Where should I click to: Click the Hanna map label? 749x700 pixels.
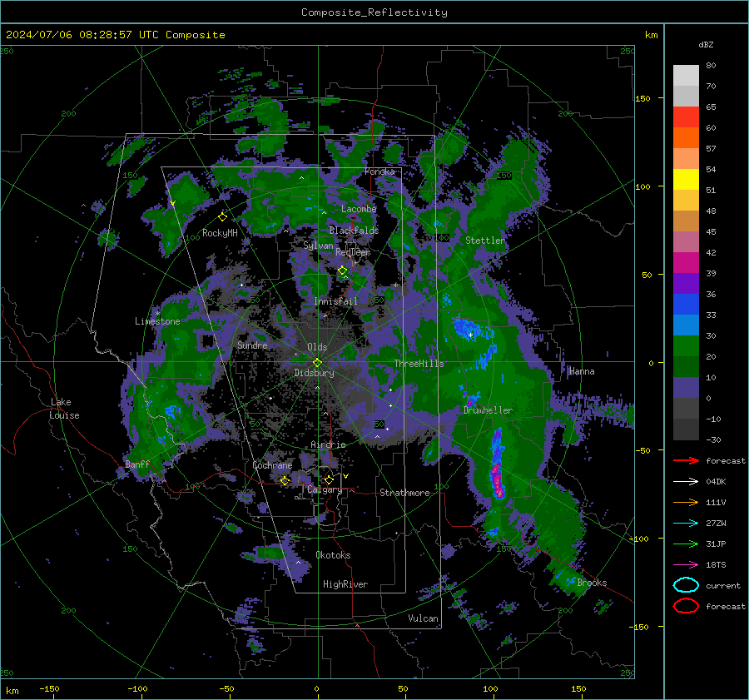pos(582,371)
